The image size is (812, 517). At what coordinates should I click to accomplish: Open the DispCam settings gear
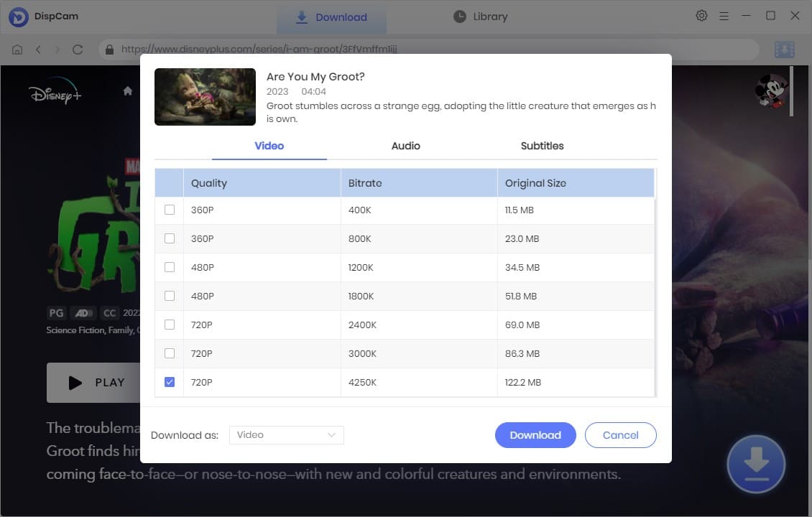(701, 15)
